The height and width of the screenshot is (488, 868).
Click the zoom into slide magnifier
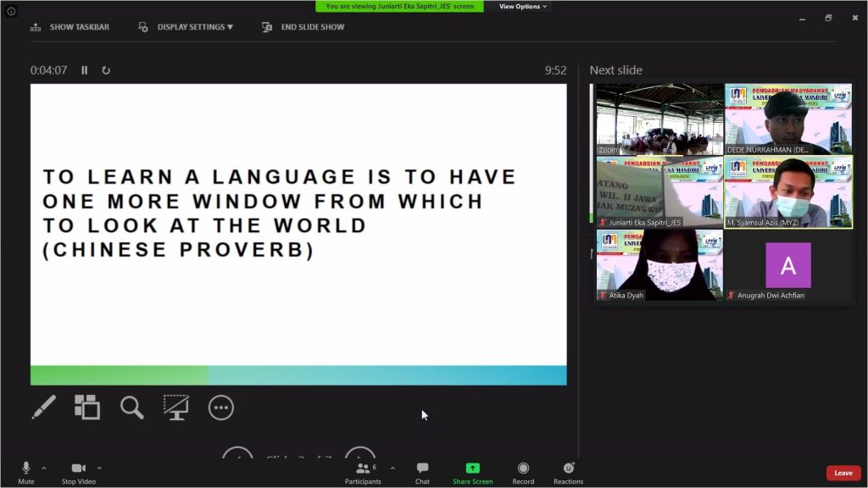131,408
